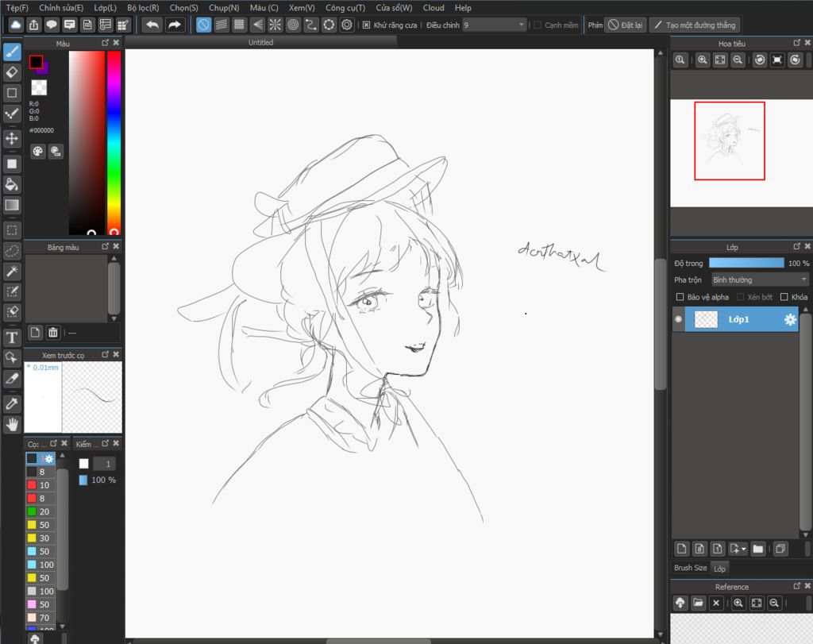This screenshot has width=813, height=644.
Task: Select the Text tool
Action: (x=12, y=337)
